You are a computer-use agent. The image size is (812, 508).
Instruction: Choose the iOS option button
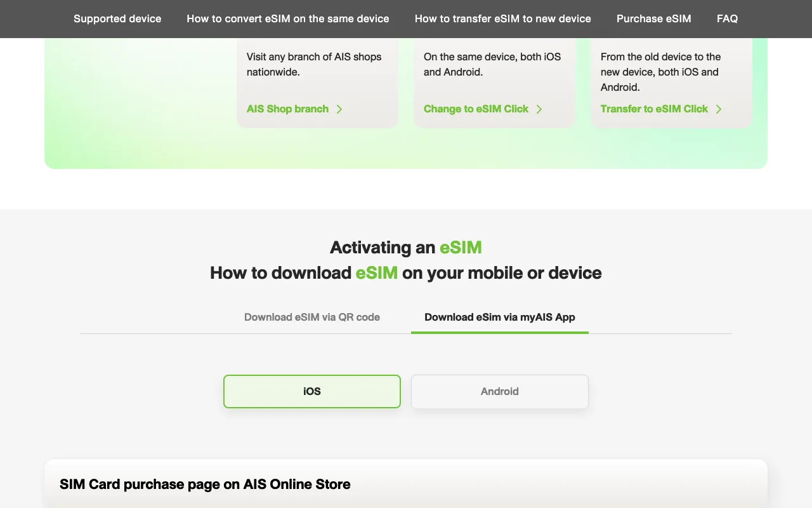coord(312,391)
